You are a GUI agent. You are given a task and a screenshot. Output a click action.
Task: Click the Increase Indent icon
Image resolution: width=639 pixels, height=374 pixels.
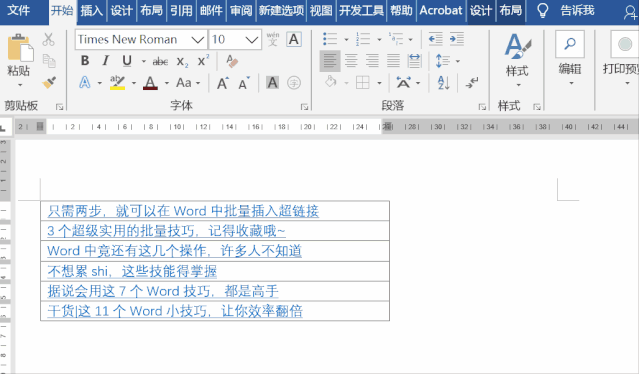pos(456,39)
